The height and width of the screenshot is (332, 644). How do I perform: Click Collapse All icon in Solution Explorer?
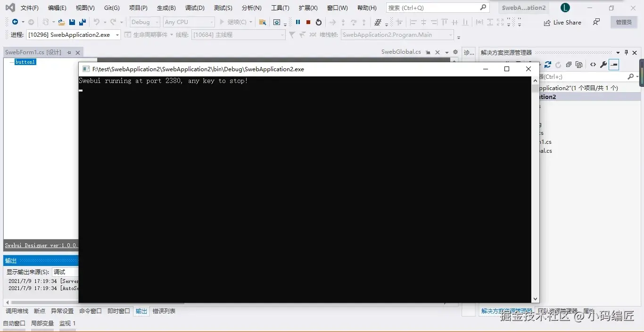coord(569,65)
